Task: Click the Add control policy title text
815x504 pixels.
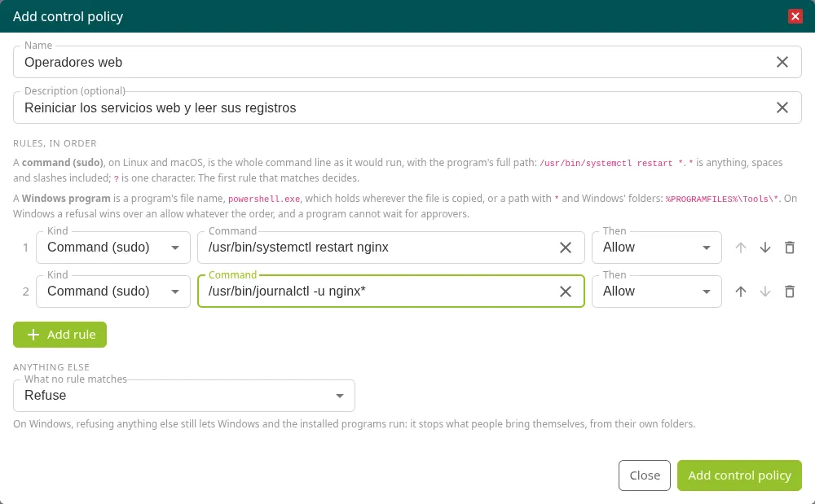Action: (x=68, y=16)
